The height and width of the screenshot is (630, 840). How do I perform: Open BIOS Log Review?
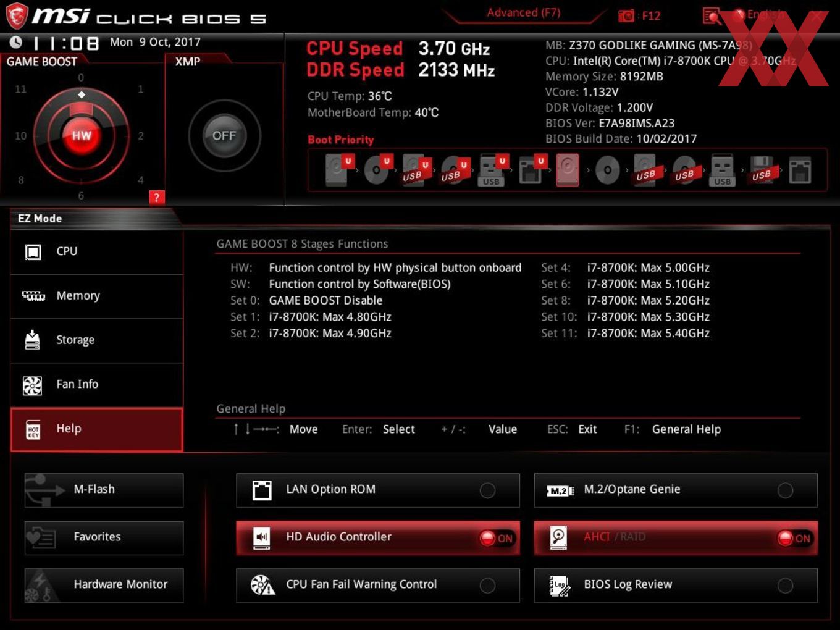coord(676,585)
